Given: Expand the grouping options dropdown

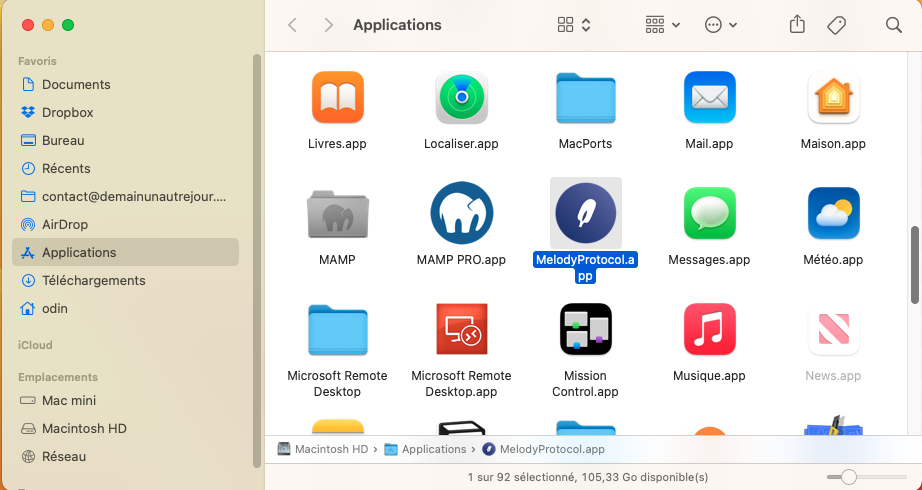Looking at the screenshot, I should pos(662,25).
